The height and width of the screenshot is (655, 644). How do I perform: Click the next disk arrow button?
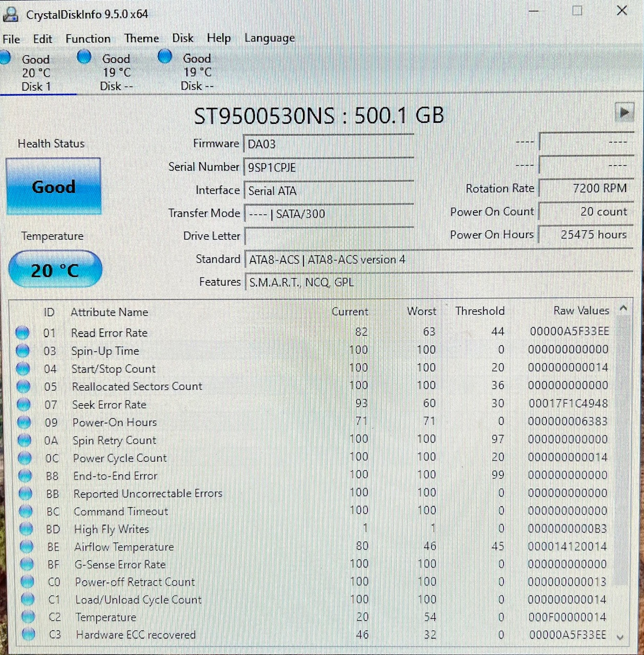(624, 112)
